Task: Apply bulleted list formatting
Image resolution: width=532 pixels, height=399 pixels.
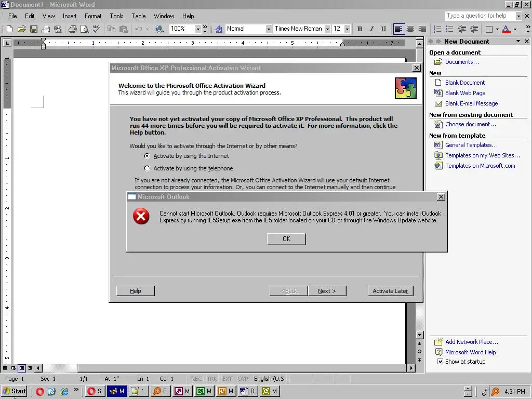Action: click(449, 29)
